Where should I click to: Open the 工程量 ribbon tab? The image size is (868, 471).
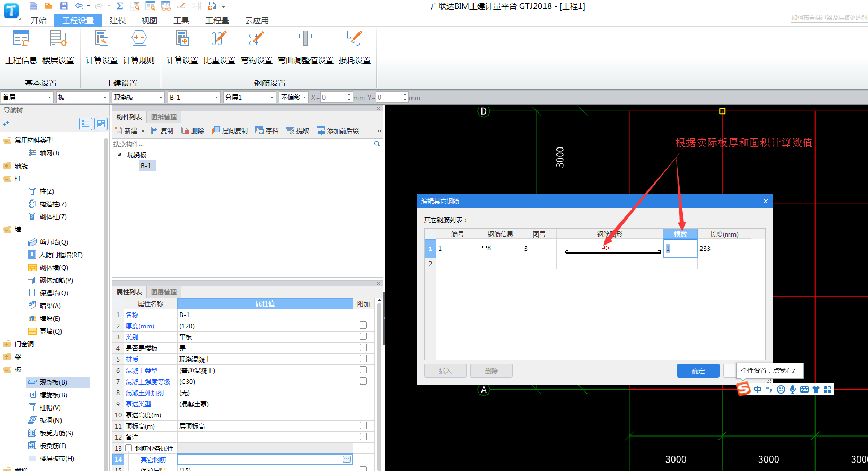point(217,20)
